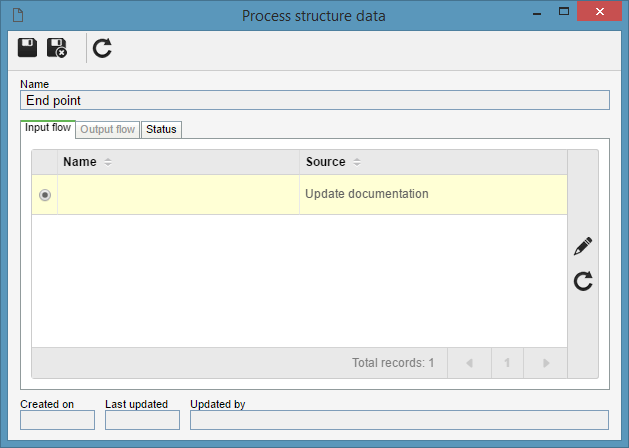This screenshot has width=629, height=448.
Task: Click the Update documentation source cell
Action: click(x=433, y=195)
